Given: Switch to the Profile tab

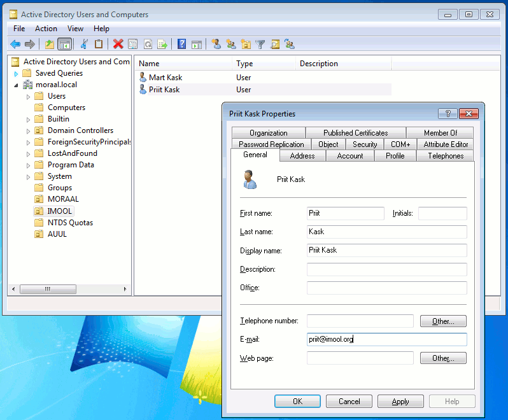Looking at the screenshot, I should (395, 156).
